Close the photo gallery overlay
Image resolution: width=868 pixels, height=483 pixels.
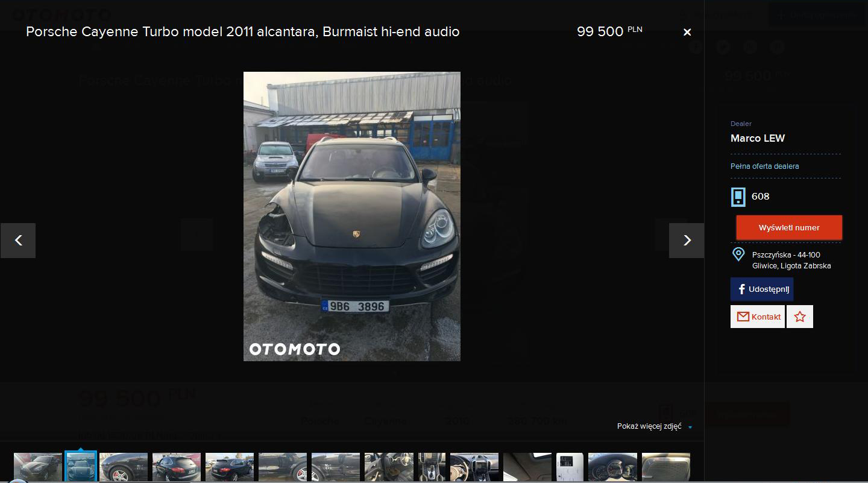pos(687,33)
